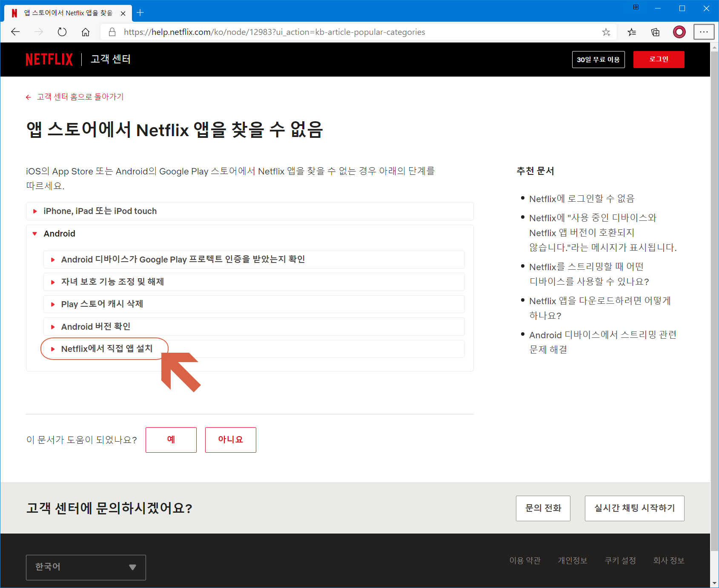Click the red 로그인 button
This screenshot has height=588, width=719.
point(659,60)
